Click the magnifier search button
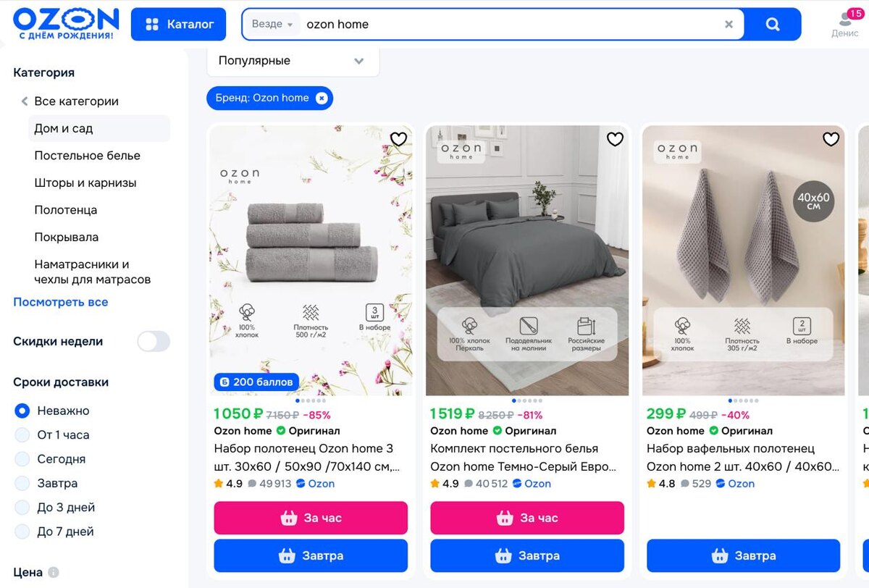The width and height of the screenshot is (869, 588). 773,24
